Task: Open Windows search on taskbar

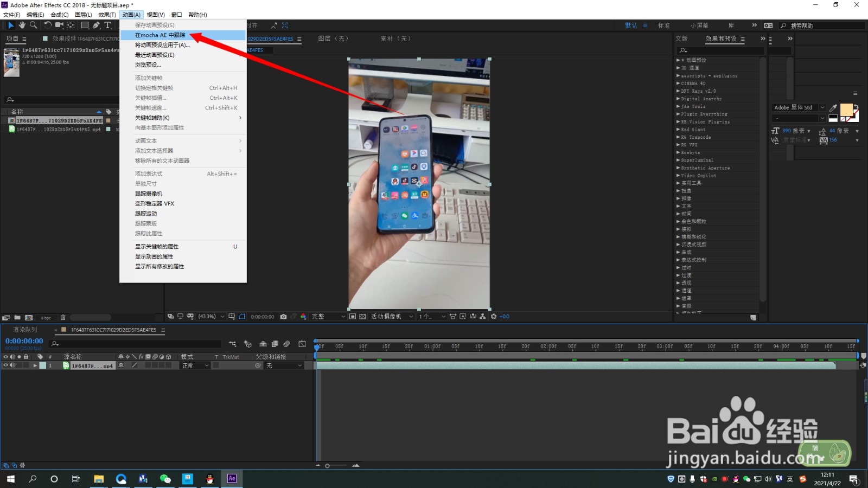Action: point(33,479)
